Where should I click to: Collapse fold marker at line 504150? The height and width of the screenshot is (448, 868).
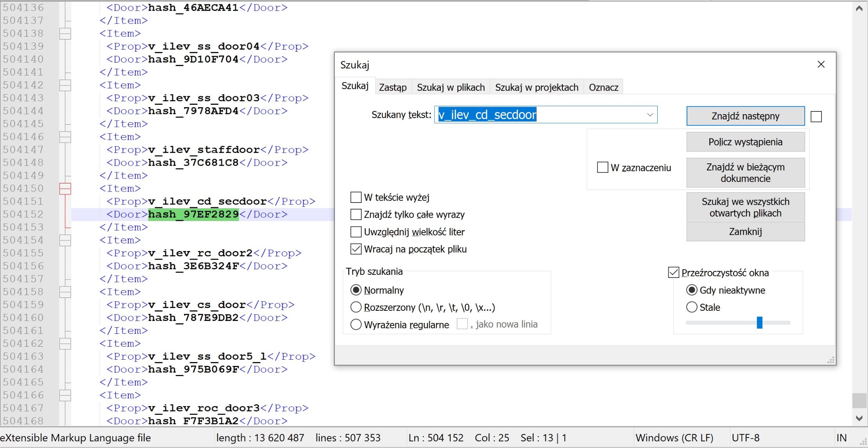coord(65,188)
